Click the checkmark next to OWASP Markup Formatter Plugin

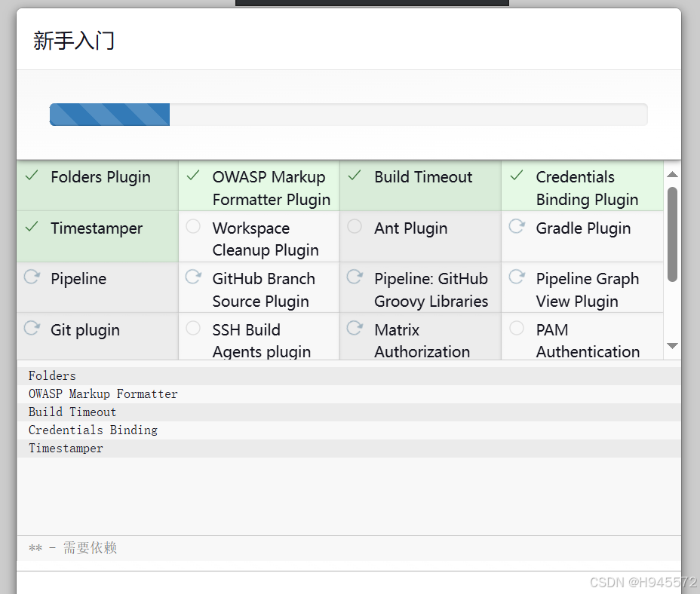(x=193, y=176)
